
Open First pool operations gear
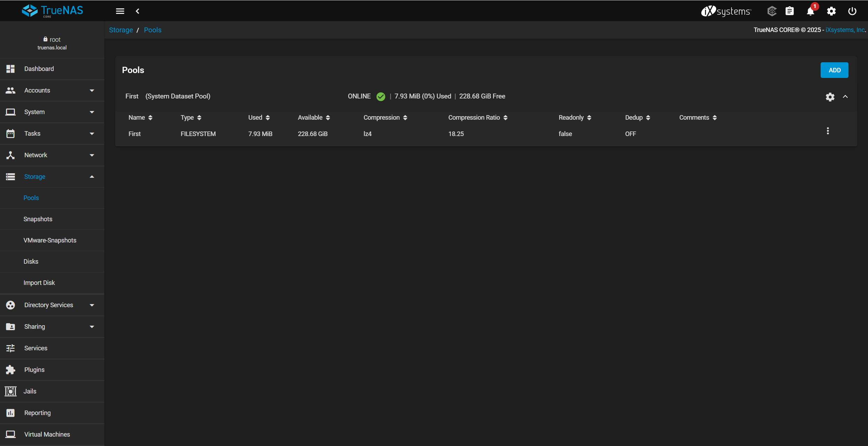coord(830,97)
